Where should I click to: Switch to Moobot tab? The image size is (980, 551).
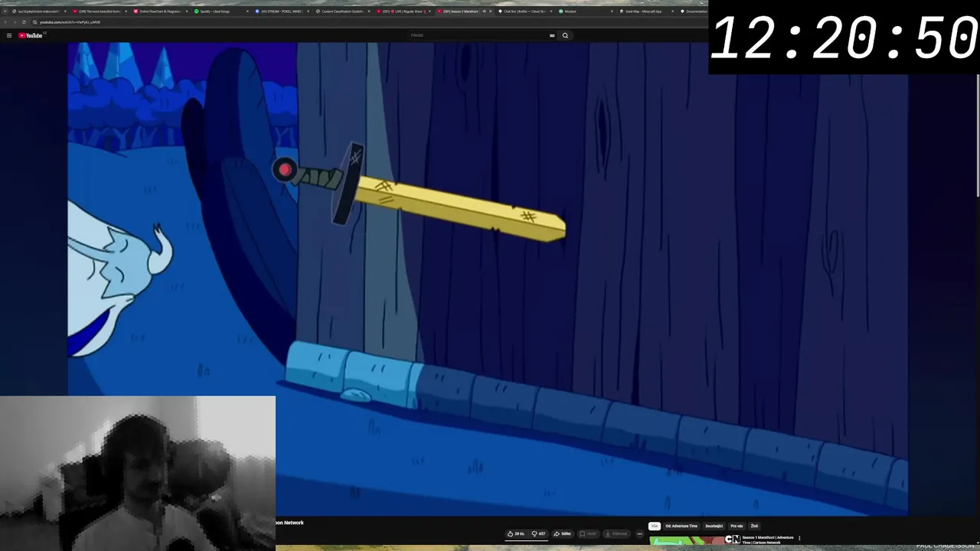585,11
